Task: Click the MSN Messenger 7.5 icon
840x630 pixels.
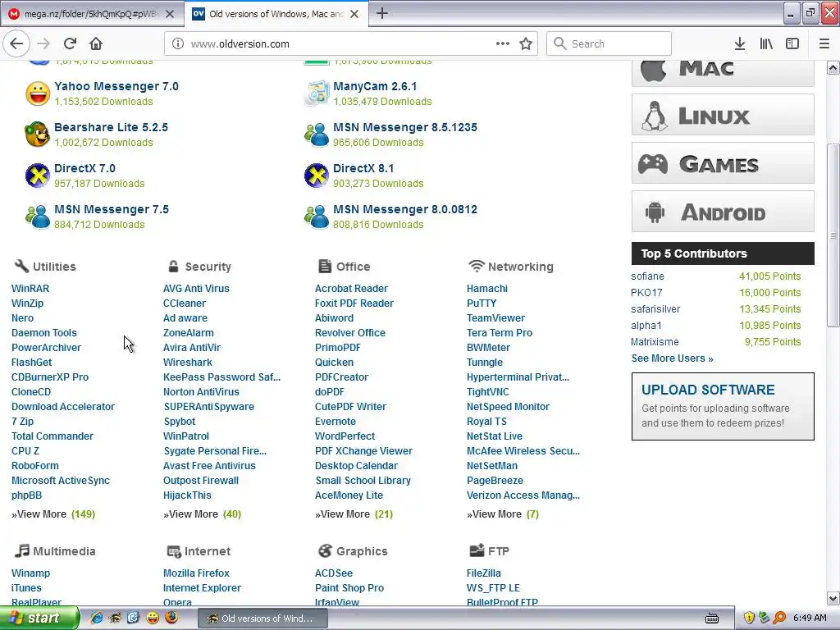Action: coord(38,217)
